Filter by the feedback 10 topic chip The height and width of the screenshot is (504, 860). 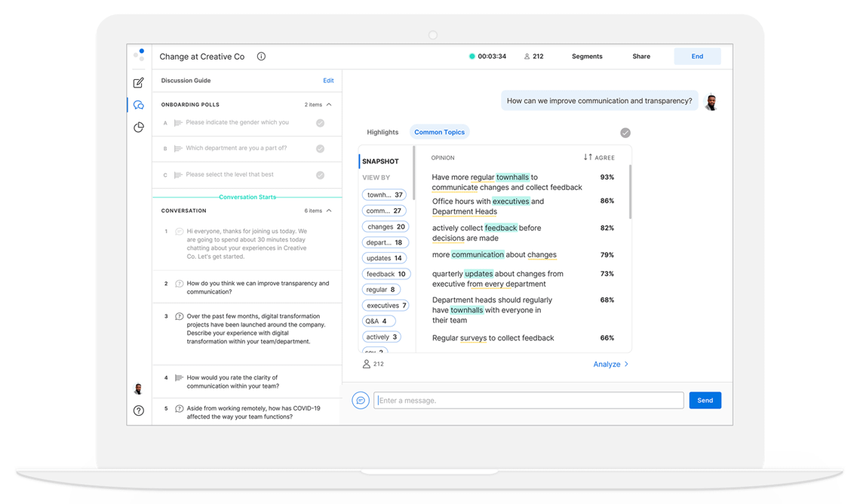click(386, 274)
